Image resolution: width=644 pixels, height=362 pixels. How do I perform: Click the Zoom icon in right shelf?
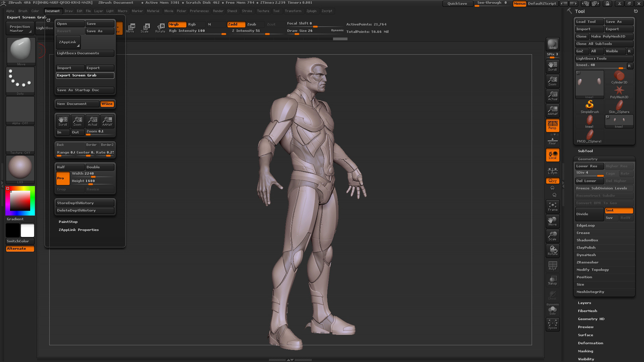[552, 81]
